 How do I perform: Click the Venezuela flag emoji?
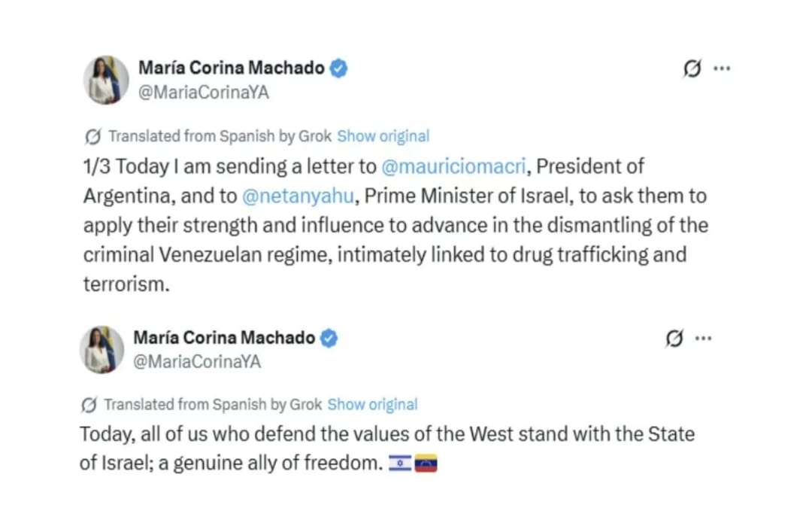(426, 464)
